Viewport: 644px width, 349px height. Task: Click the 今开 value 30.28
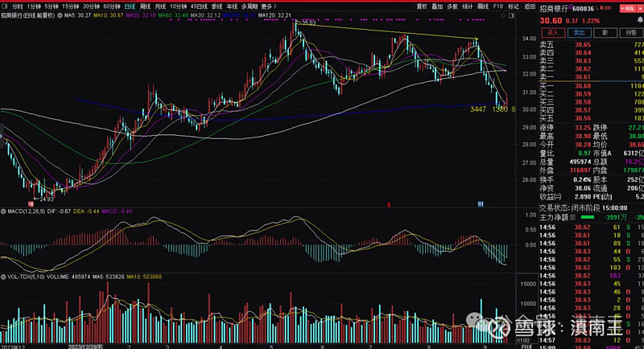583,145
